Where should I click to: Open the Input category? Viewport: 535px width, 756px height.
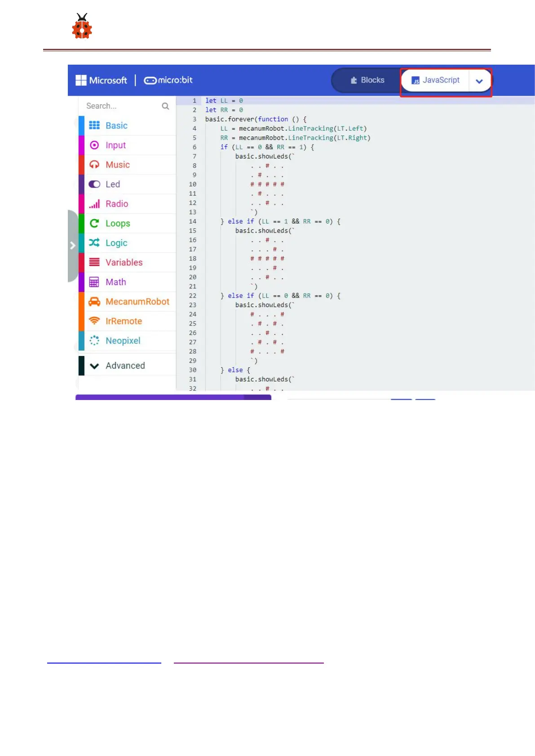pos(127,145)
